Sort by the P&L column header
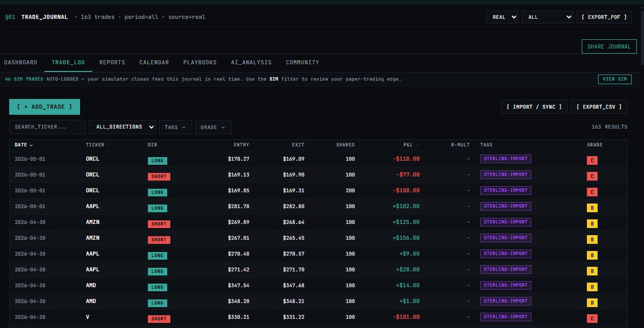Viewport: 644px width, 328px height. (x=411, y=145)
